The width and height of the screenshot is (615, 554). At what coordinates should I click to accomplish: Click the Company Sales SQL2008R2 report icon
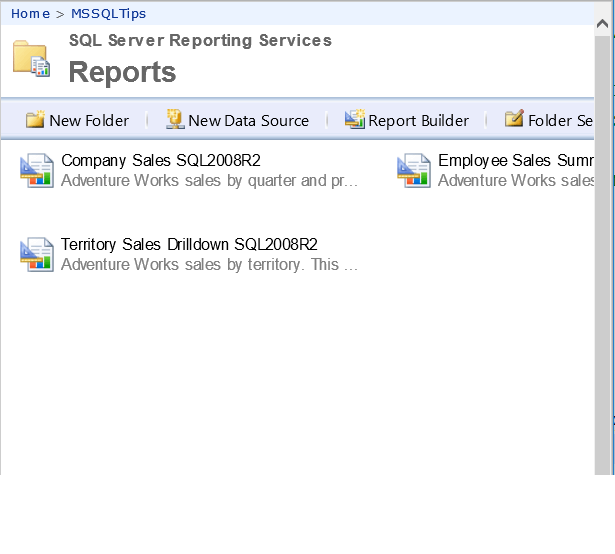[37, 170]
